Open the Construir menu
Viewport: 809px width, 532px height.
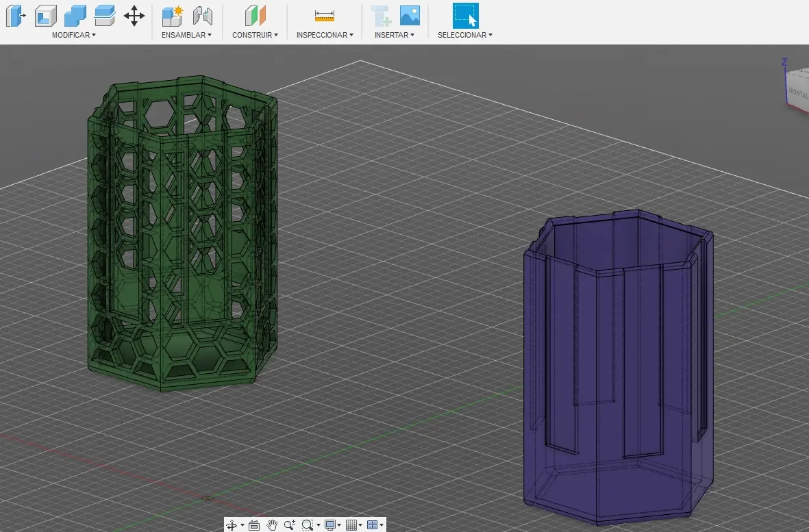[x=254, y=35]
